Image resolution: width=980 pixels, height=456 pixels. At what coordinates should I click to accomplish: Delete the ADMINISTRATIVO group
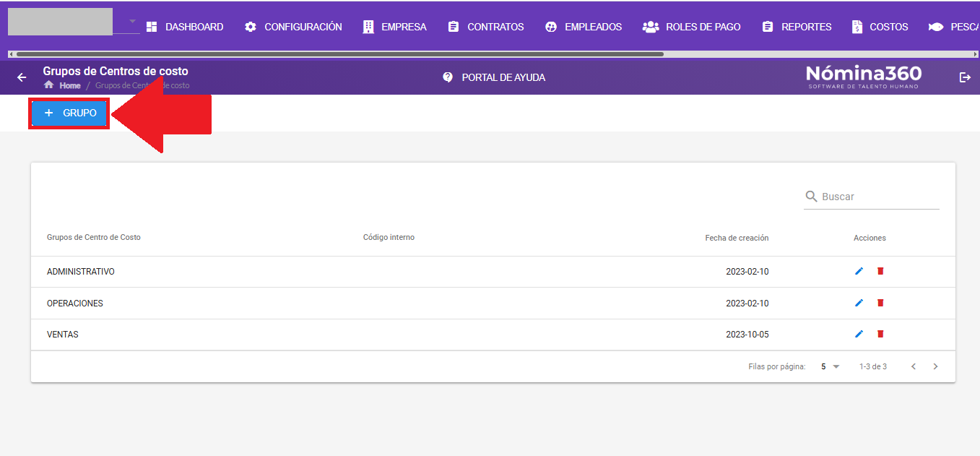tap(880, 271)
